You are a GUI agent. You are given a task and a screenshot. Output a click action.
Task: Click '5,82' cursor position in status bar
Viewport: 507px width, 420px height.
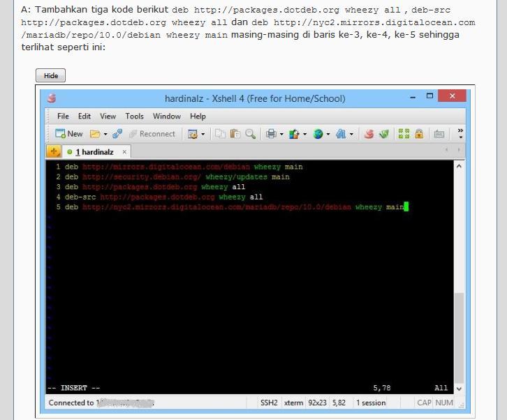tap(339, 403)
